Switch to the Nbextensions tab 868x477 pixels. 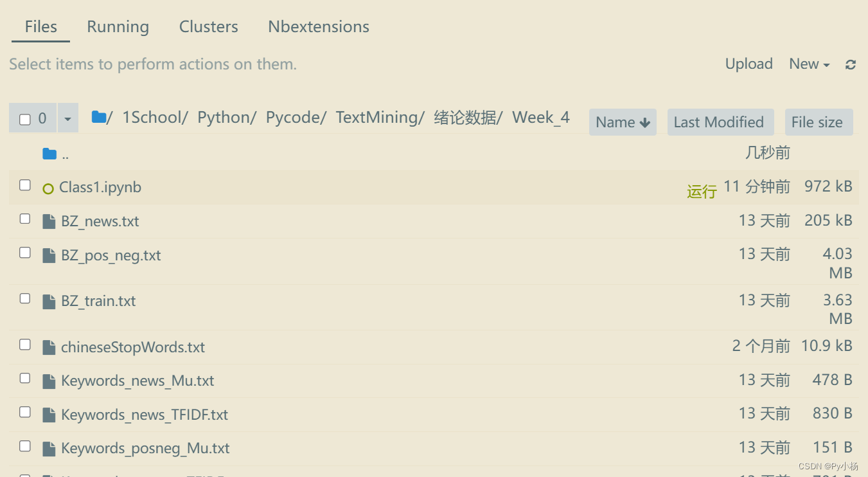click(x=319, y=27)
